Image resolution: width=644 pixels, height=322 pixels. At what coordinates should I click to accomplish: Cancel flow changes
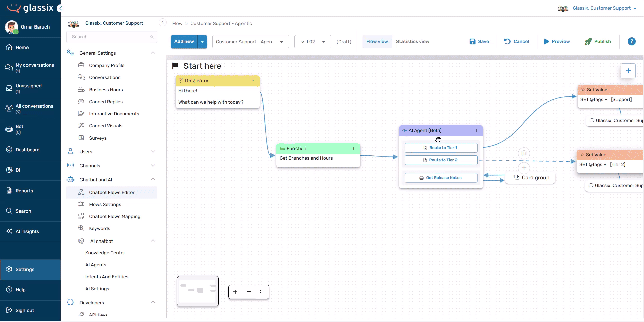pyautogui.click(x=517, y=41)
